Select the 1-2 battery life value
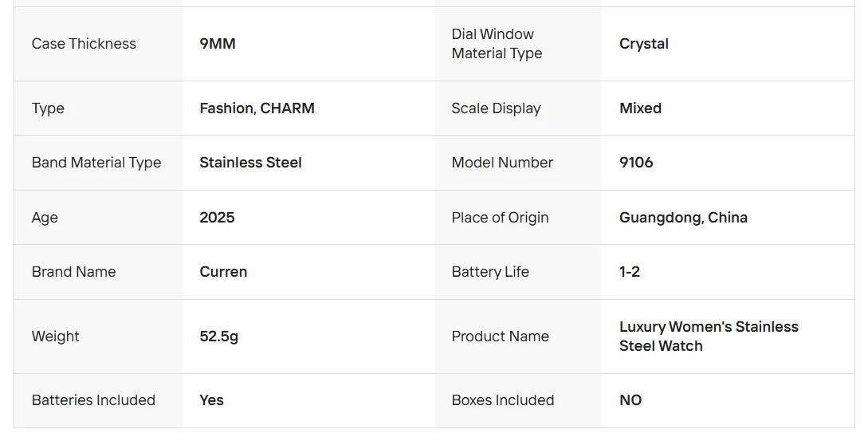Screen dimensions: 868x441 point(630,272)
